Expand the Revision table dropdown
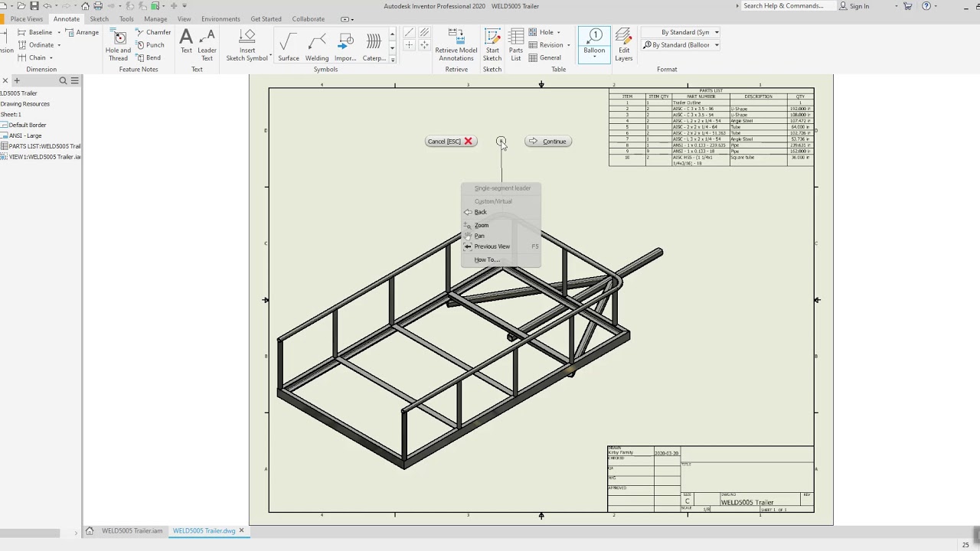 click(568, 44)
